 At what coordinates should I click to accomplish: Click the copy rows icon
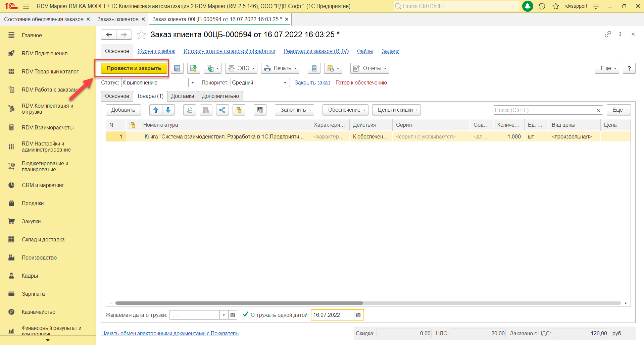point(190,110)
